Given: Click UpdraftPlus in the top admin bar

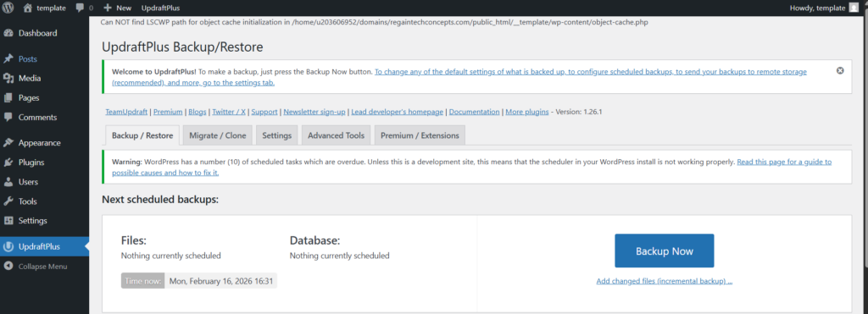Looking at the screenshot, I should point(160,8).
